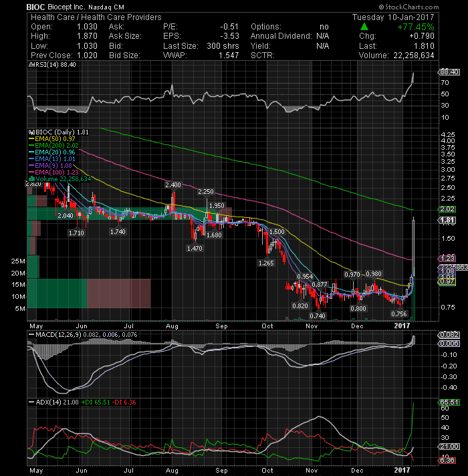The height and width of the screenshot is (476, 468).
Task: Click the High 1.870 value
Action: point(87,36)
